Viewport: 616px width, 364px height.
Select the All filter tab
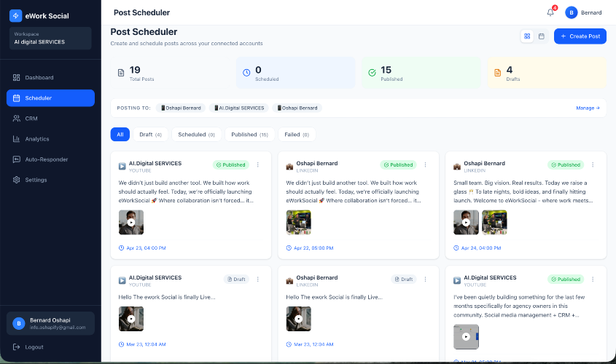120,135
